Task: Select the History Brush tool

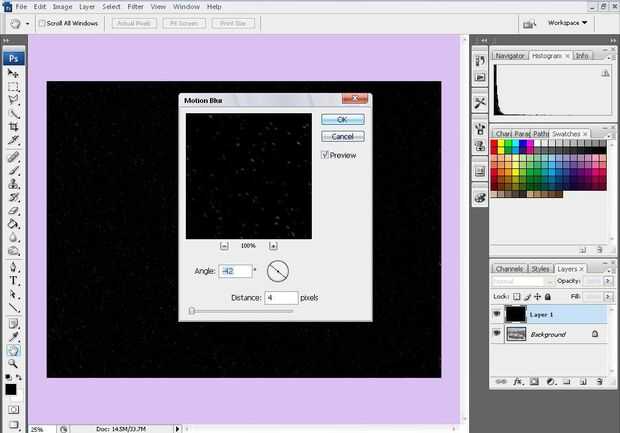Action: (13, 197)
